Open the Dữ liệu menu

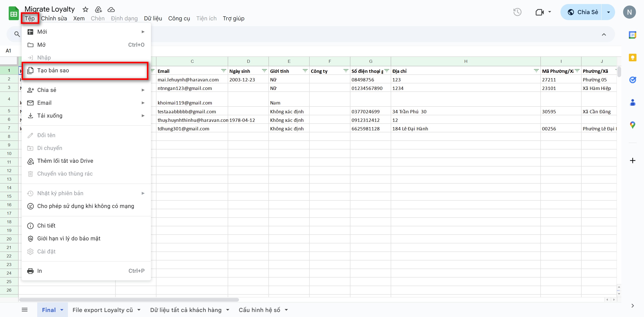point(153,19)
